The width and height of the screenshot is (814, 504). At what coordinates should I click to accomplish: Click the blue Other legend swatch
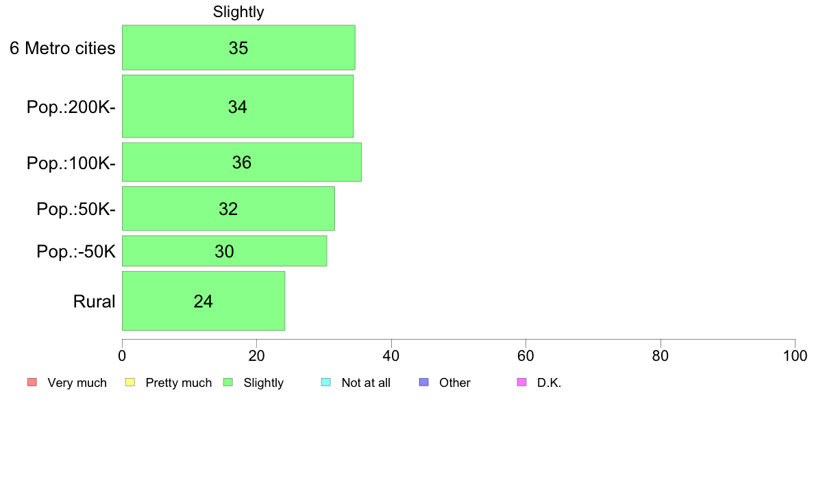tap(423, 383)
